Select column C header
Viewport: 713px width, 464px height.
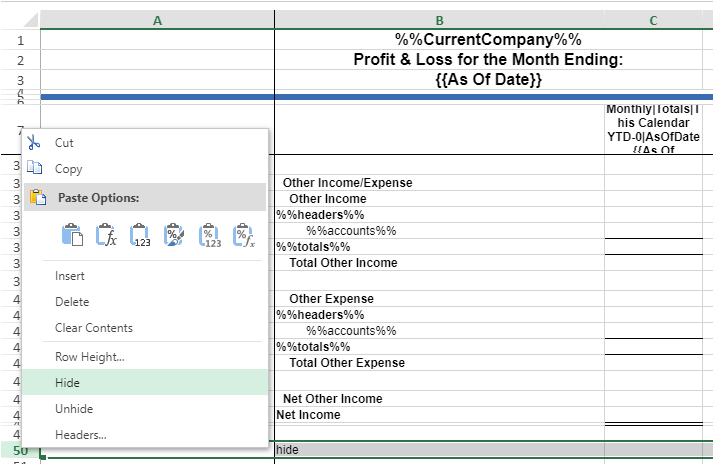[x=652, y=20]
